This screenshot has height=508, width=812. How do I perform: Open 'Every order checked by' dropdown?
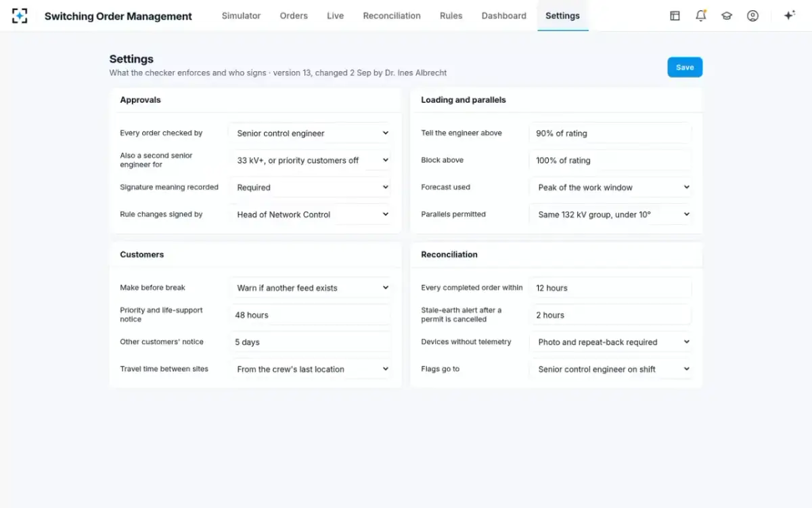tap(310, 133)
